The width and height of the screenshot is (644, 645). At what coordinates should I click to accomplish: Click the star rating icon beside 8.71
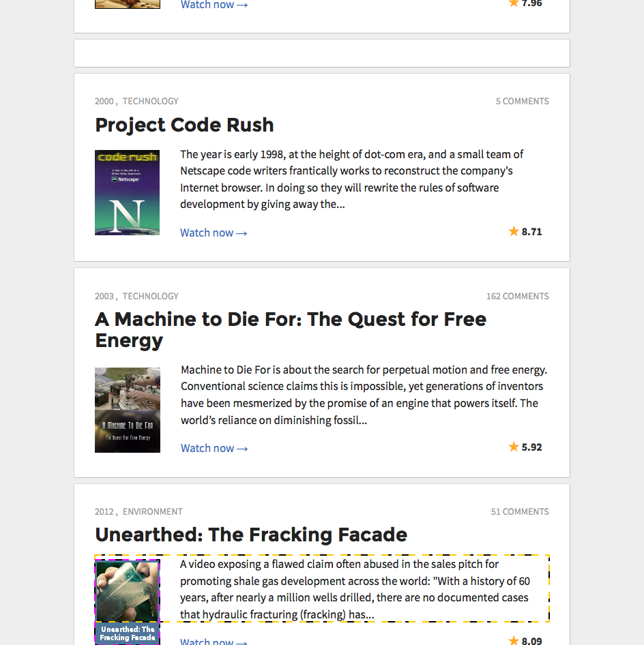pos(513,231)
